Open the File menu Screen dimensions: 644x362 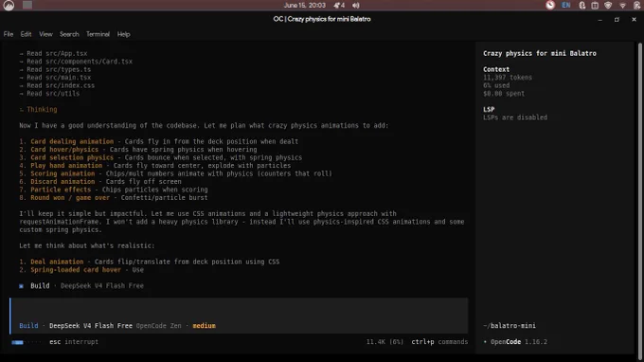click(x=9, y=34)
